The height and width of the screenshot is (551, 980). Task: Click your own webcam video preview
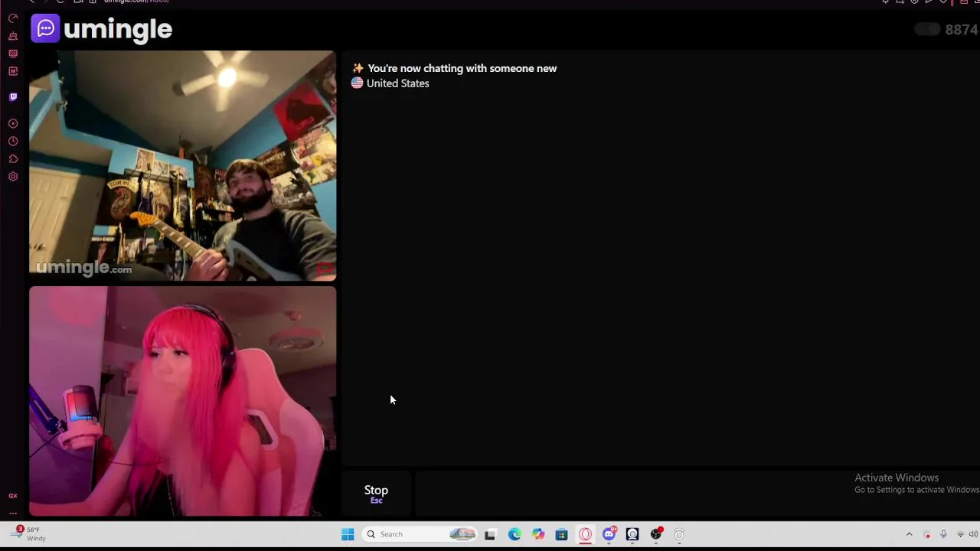pyautogui.click(x=182, y=401)
